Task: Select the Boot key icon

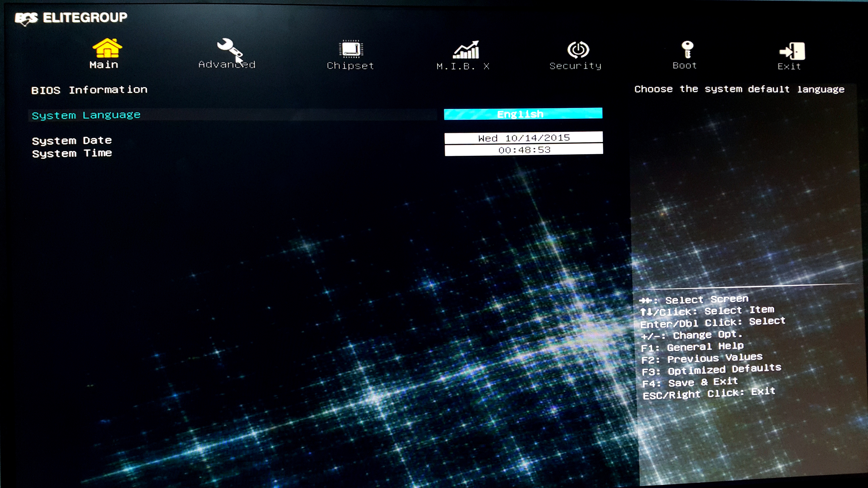Action: click(x=687, y=49)
